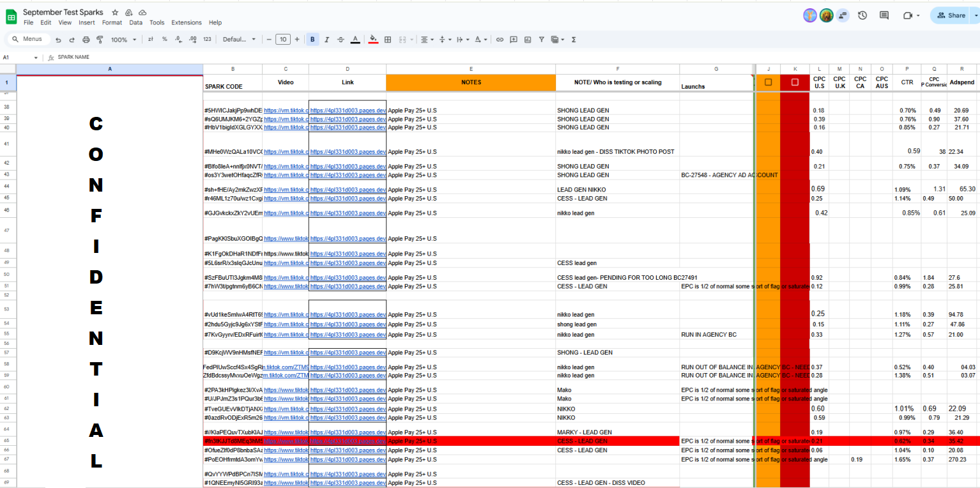Open the horizontal align dropdown
Image resolution: width=980 pixels, height=488 pixels.
[x=426, y=40]
